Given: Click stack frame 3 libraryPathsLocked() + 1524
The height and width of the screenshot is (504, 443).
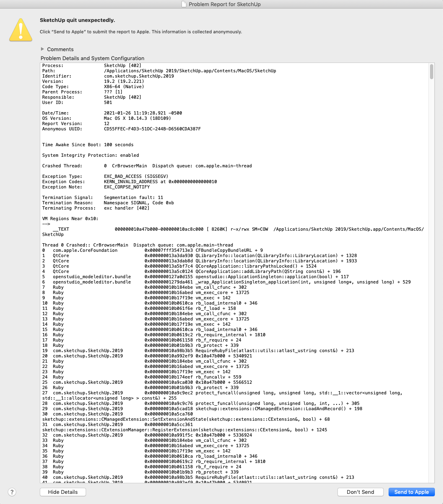Looking at the screenshot, I should click(179, 266).
